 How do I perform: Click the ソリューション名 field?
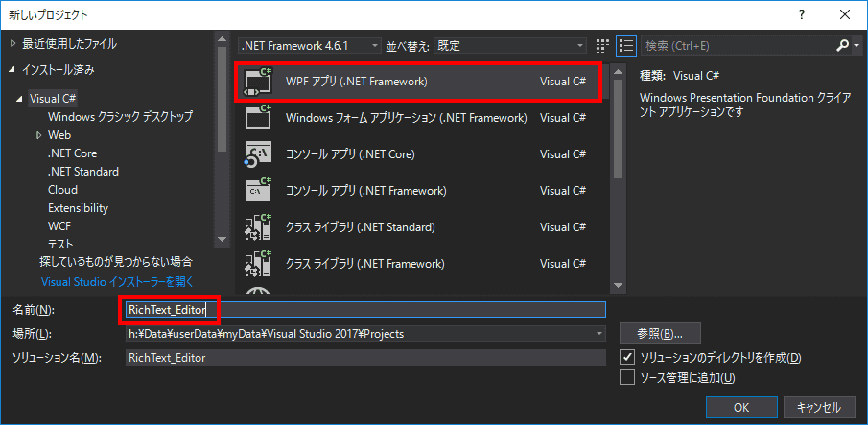pos(365,358)
